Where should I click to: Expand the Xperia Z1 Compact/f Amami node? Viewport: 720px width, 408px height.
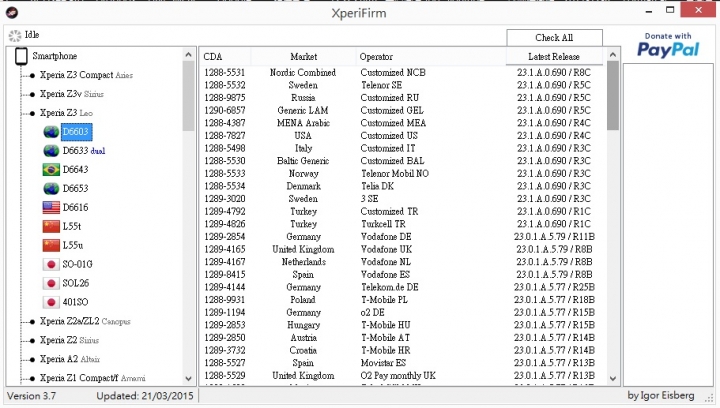point(32,379)
